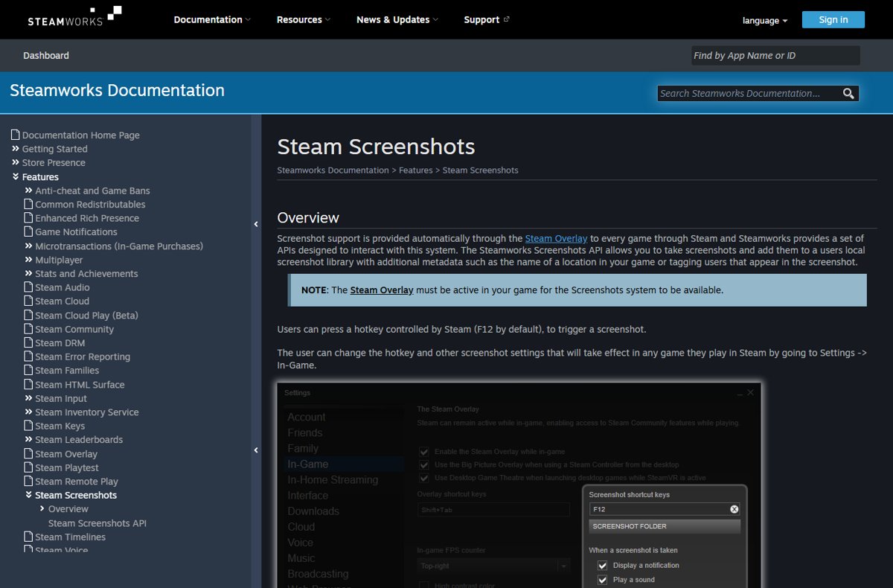The image size is (893, 588).
Task: Click the page icon beside Steam Timelines
Action: pyautogui.click(x=28, y=537)
